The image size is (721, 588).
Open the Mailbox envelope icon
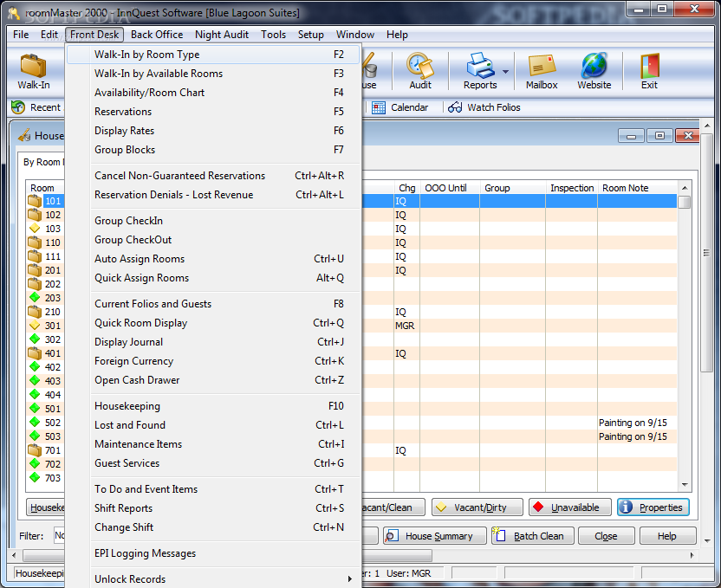point(542,66)
